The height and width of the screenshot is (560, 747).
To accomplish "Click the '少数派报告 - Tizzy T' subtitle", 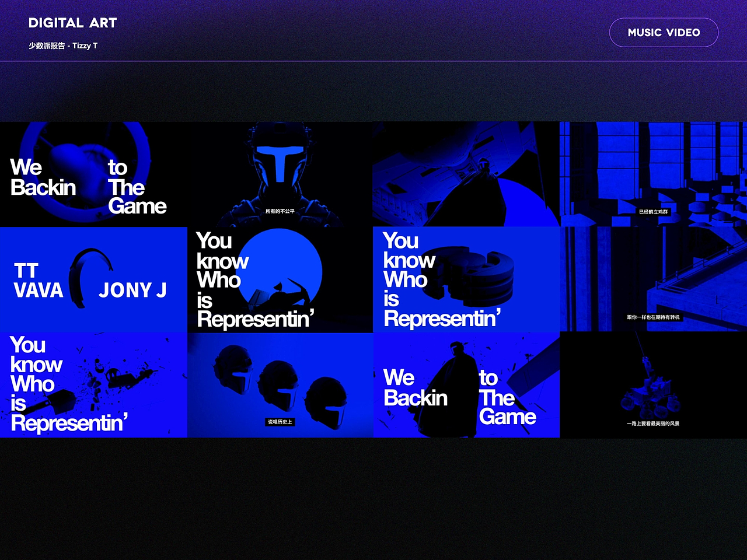I will point(63,45).
